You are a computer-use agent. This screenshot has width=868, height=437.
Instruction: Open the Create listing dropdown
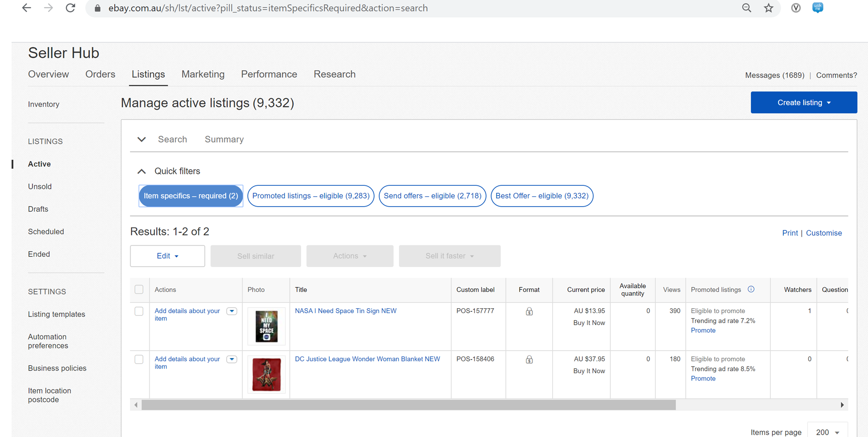pos(804,102)
